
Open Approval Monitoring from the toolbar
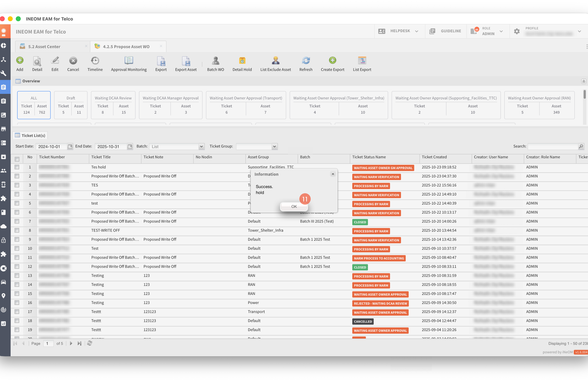point(129,61)
